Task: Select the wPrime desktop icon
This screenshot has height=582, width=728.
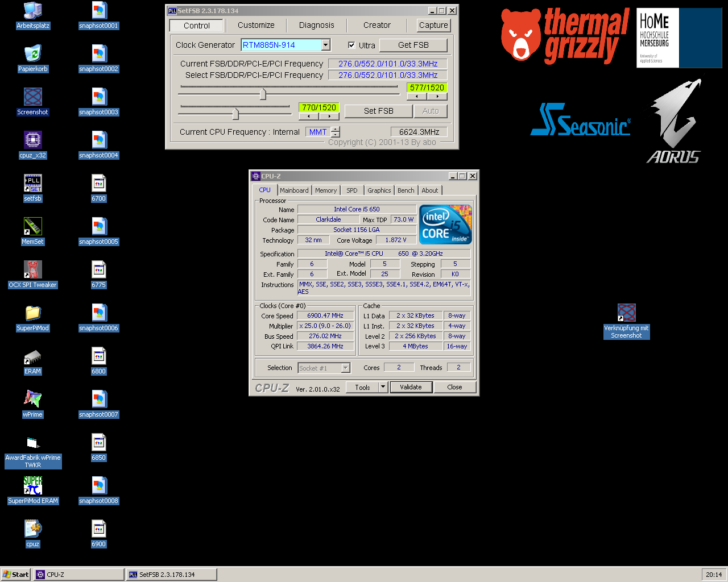Action: [33, 404]
